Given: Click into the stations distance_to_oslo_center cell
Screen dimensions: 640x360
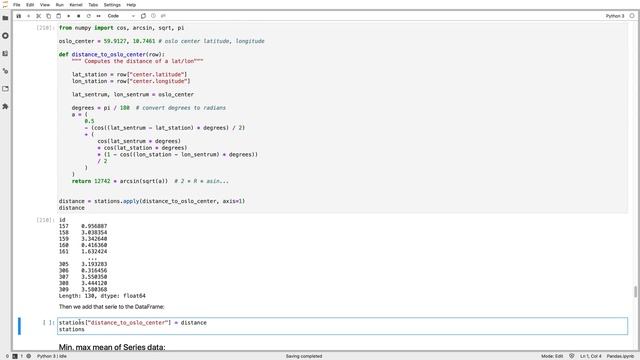Looking at the screenshot, I should pyautogui.click(x=342, y=326).
